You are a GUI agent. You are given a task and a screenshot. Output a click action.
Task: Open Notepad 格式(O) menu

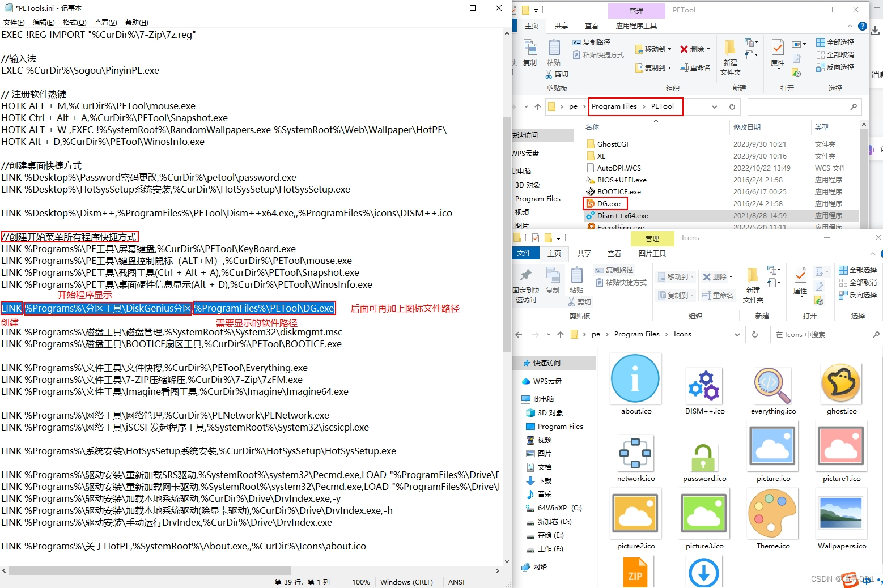74,23
